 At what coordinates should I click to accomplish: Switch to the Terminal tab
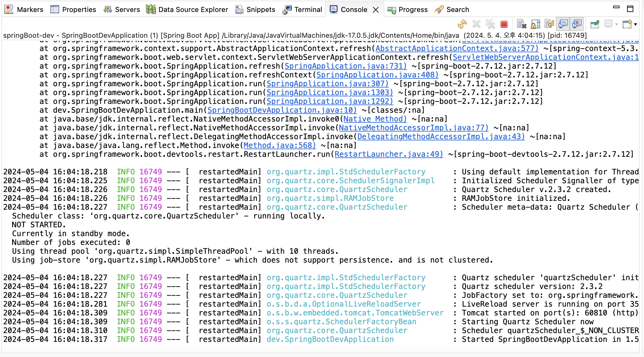coord(302,9)
